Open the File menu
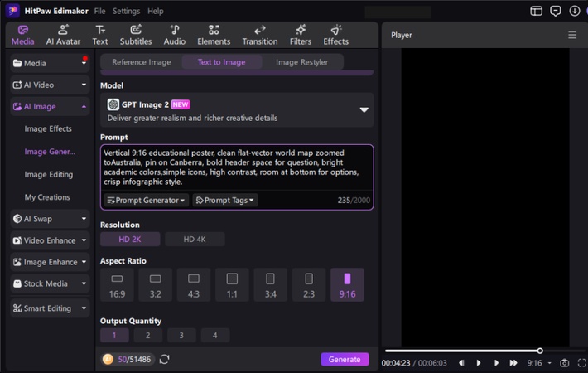588x373 pixels. 99,11
